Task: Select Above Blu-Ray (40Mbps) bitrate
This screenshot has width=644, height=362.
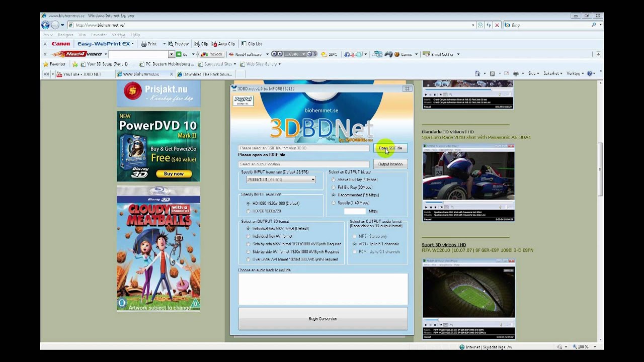Action: [x=334, y=179]
